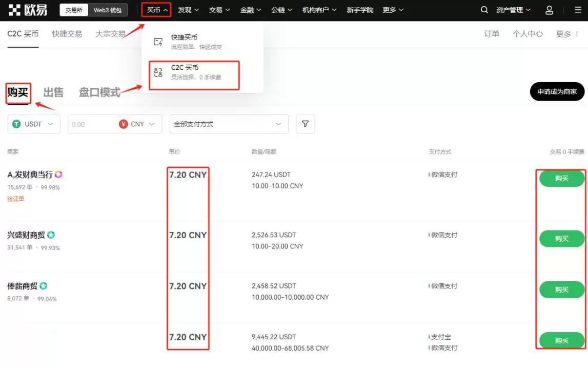Open the 买币 menu
588x367 pixels.
pyautogui.click(x=154, y=9)
